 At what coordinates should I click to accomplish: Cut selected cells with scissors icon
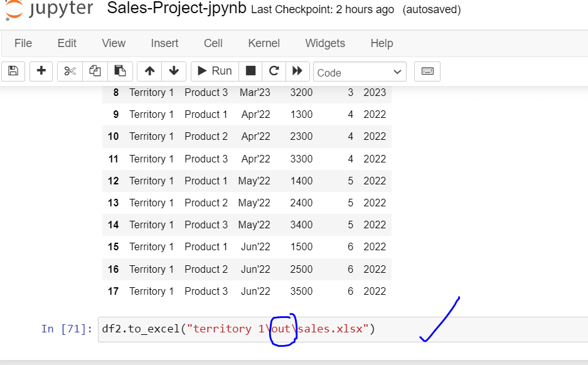(x=70, y=71)
